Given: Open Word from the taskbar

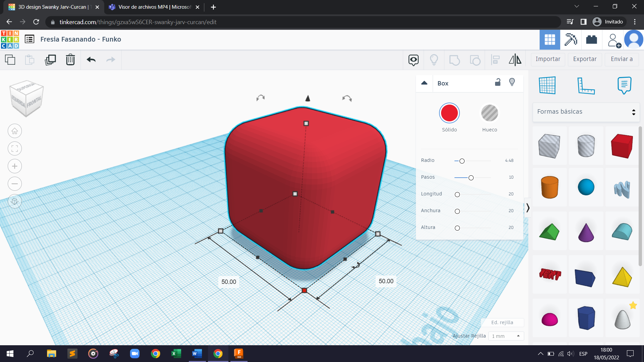Looking at the screenshot, I should [197, 354].
